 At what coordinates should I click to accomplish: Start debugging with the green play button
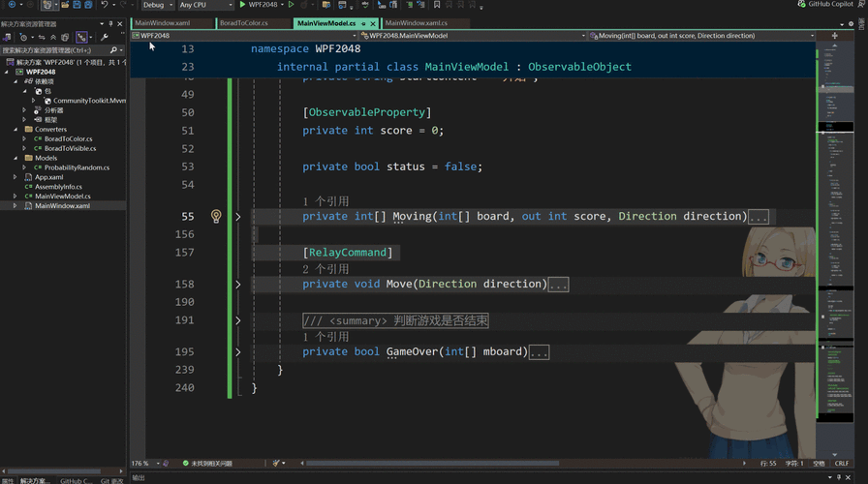(x=243, y=5)
